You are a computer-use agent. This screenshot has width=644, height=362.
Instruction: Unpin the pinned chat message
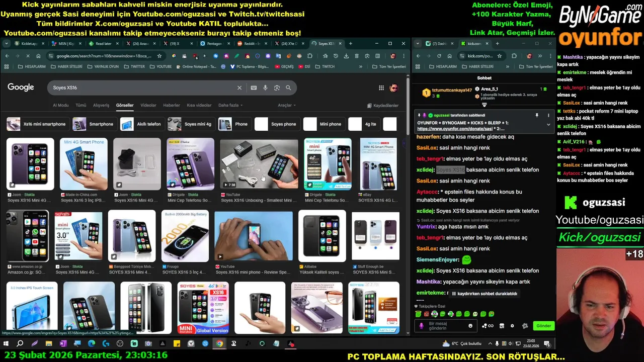point(537,115)
